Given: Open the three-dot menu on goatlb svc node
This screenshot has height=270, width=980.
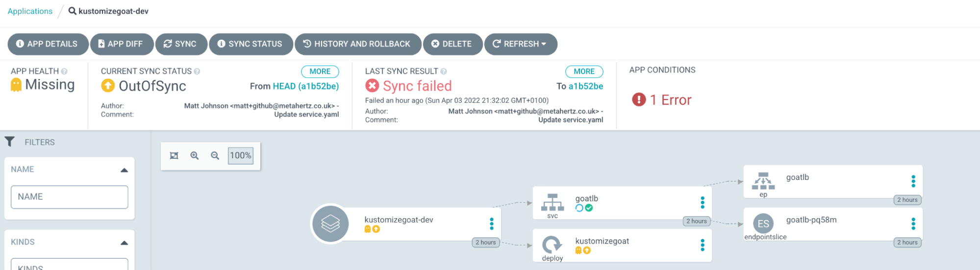Looking at the screenshot, I should [x=703, y=202].
